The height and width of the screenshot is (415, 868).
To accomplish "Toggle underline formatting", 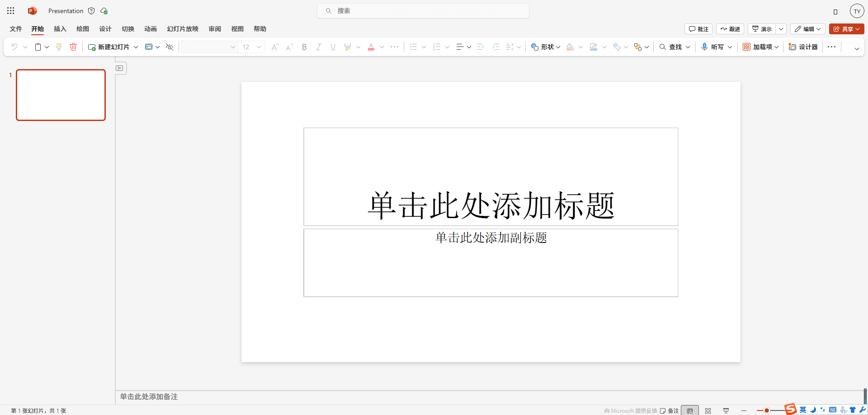I will pyautogui.click(x=333, y=47).
